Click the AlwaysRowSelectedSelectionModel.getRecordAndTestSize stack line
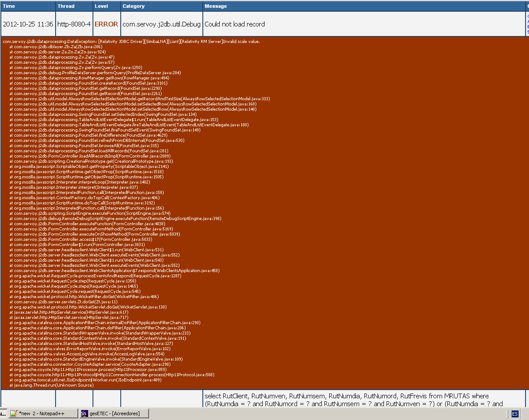The image size is (529, 420). coord(139,98)
